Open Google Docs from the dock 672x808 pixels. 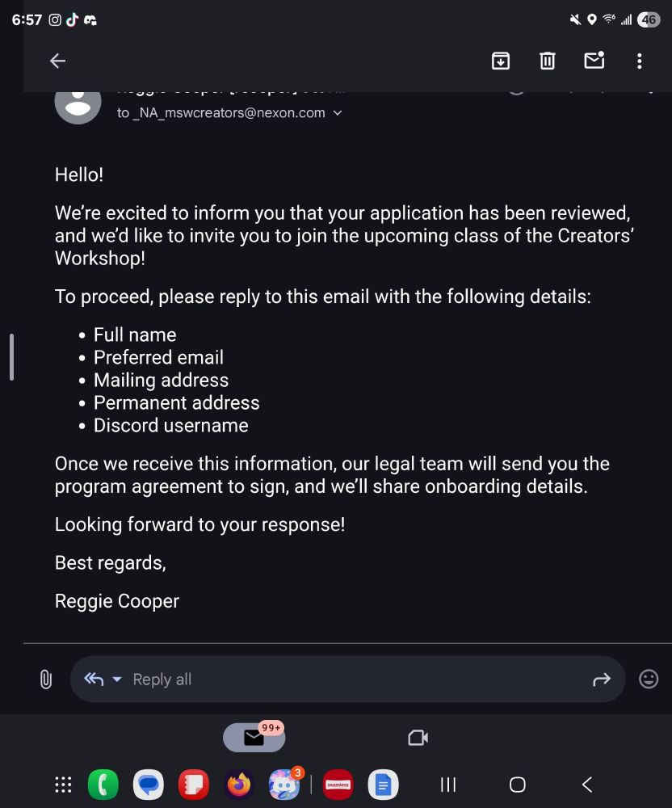(383, 785)
